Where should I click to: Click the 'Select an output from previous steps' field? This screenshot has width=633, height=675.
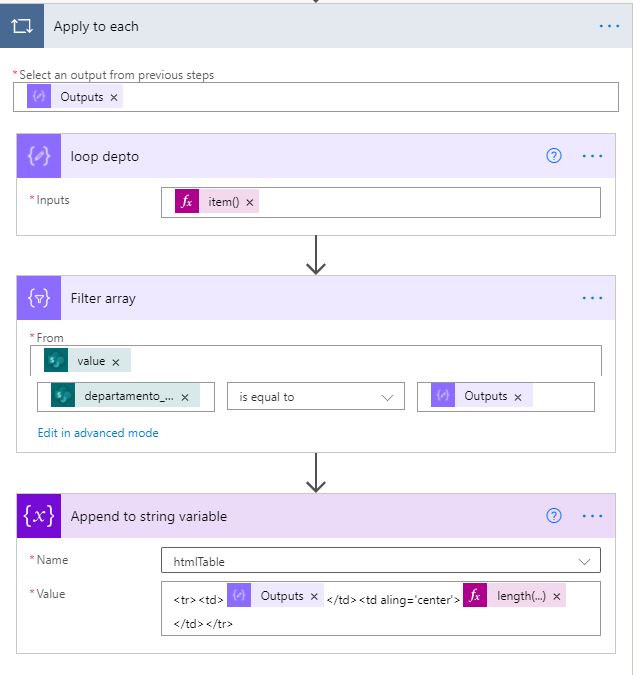316,97
